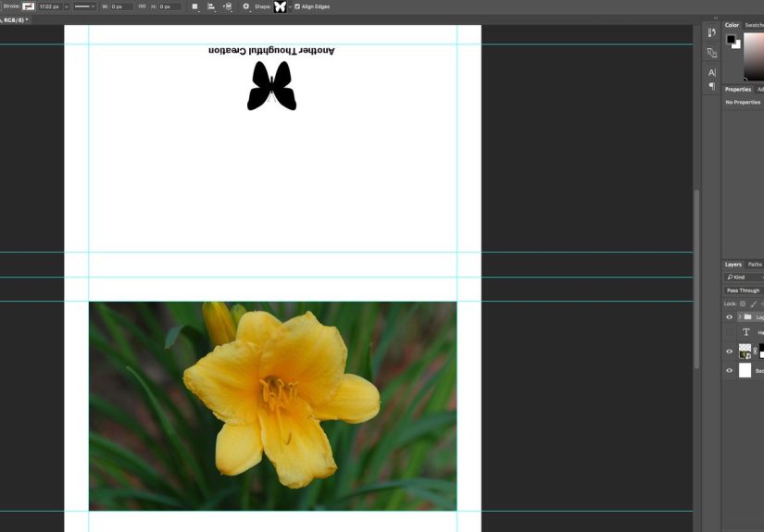The height and width of the screenshot is (532, 764).
Task: Select the RGB/8 document tab
Action: [x=15, y=20]
